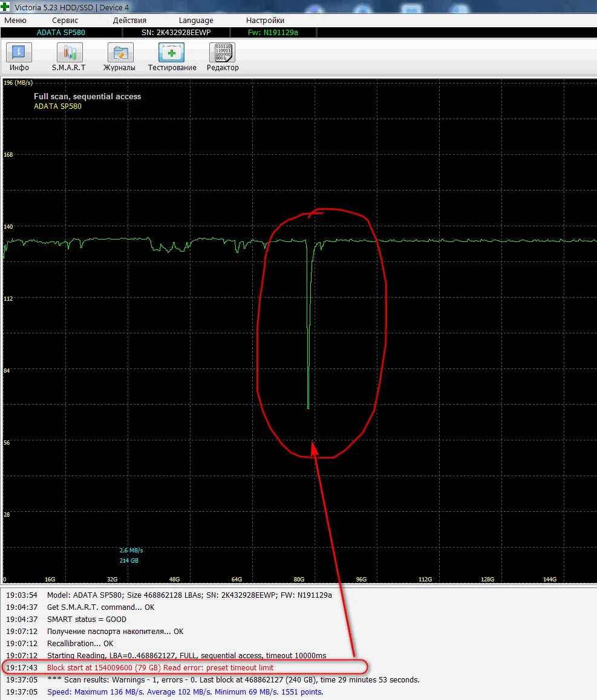The width and height of the screenshot is (597, 700).
Task: Open the Настройки settings menu
Action: [x=265, y=20]
